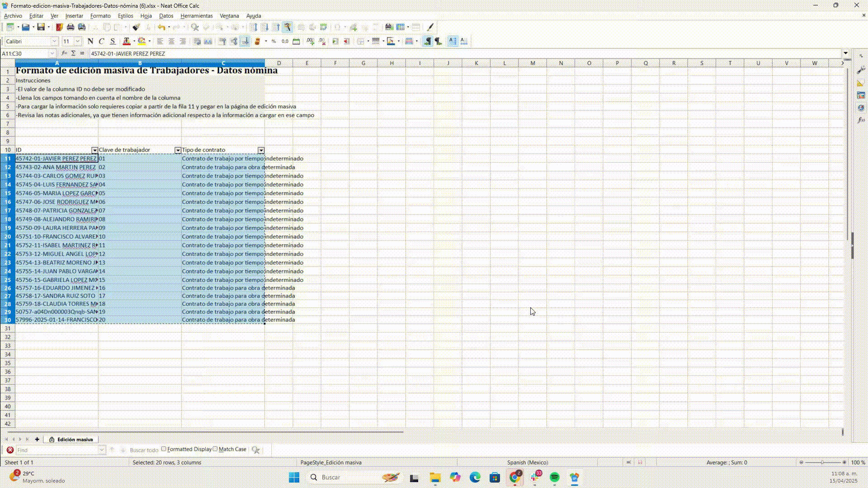Open the Find field history dropdown
Viewport: 868px width, 488px height.
102,450
